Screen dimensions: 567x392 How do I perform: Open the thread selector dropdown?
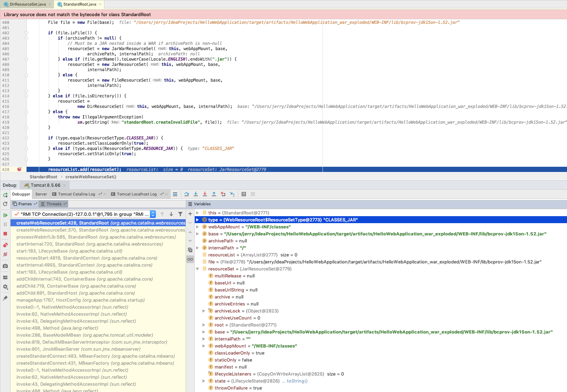pos(153,214)
